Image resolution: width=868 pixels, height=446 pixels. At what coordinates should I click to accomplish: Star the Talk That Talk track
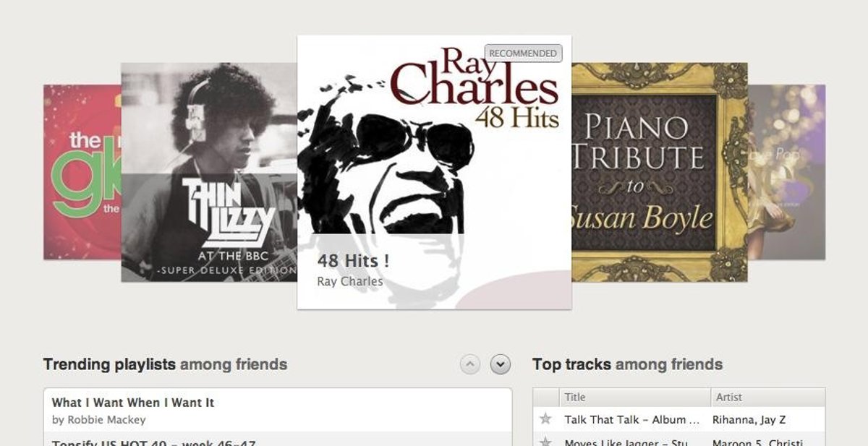pyautogui.click(x=545, y=419)
